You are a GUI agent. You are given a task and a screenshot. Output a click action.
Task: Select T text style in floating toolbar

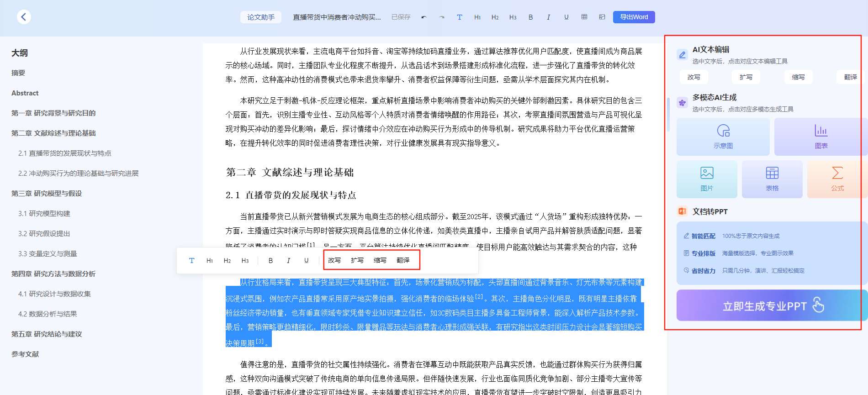[x=191, y=260]
